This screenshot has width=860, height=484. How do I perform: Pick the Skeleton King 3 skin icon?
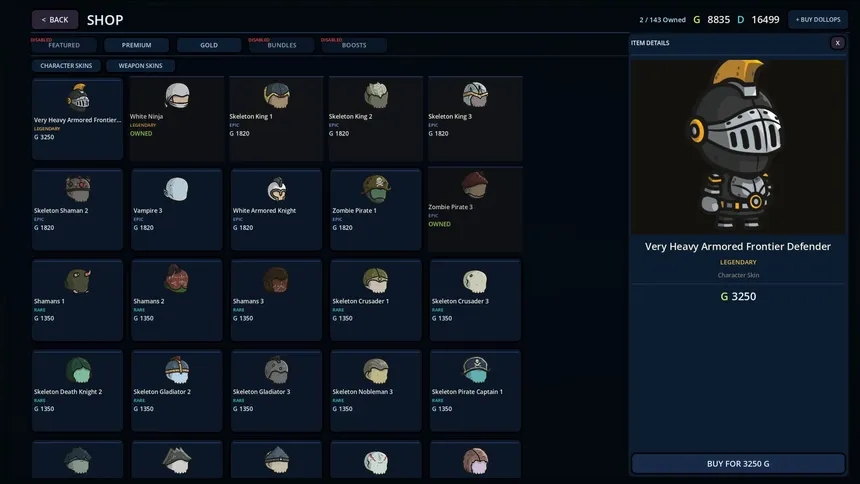coord(475,95)
